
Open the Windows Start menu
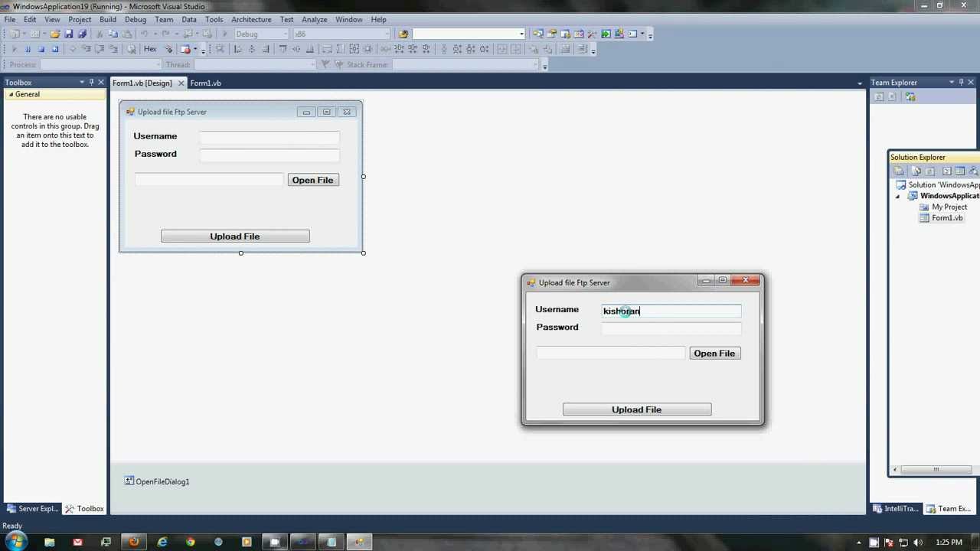16,542
